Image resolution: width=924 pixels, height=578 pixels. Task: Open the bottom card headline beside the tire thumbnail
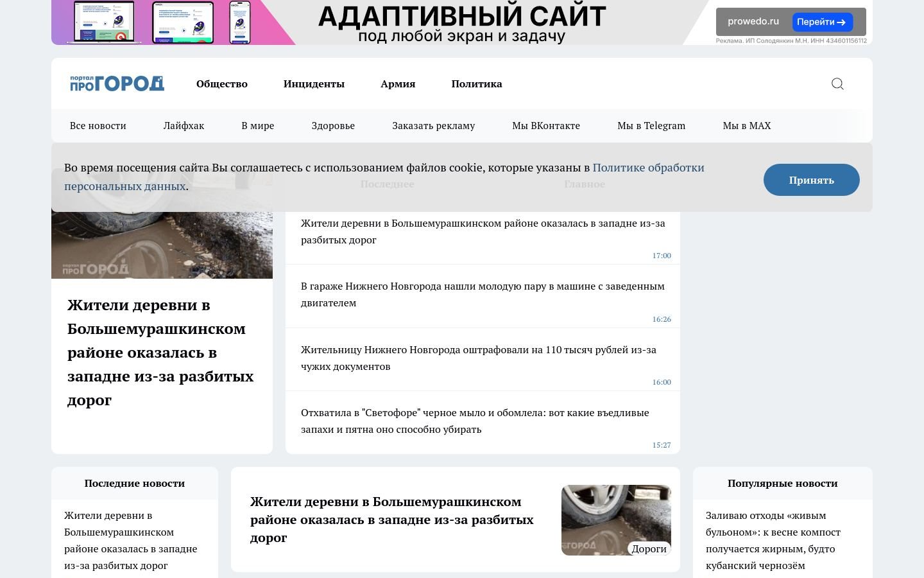click(392, 520)
